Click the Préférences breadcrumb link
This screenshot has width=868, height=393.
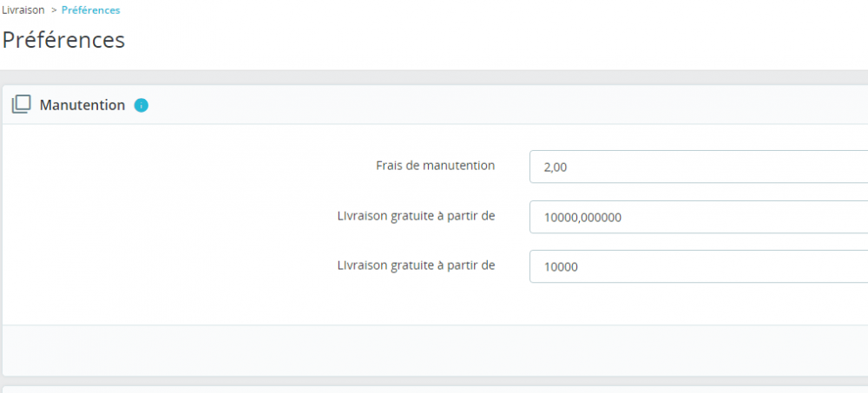[91, 10]
